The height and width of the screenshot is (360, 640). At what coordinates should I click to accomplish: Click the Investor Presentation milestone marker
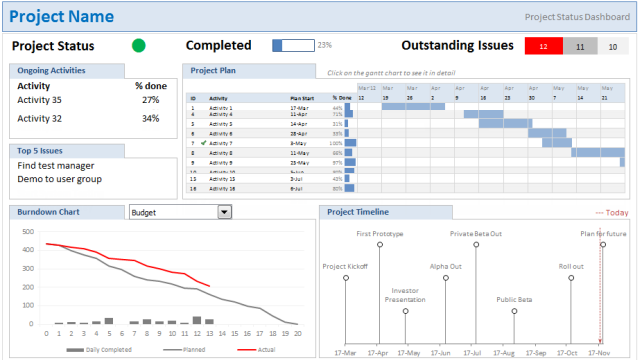406,311
